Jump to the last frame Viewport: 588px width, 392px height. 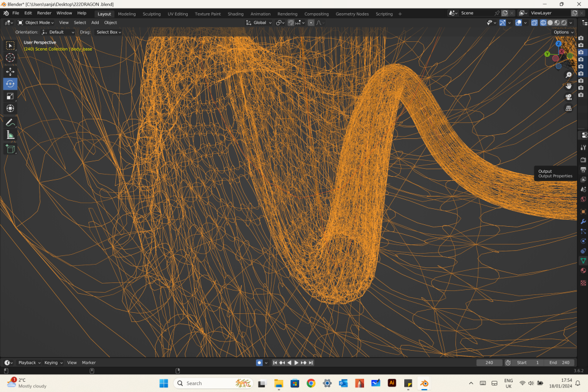pos(311,363)
